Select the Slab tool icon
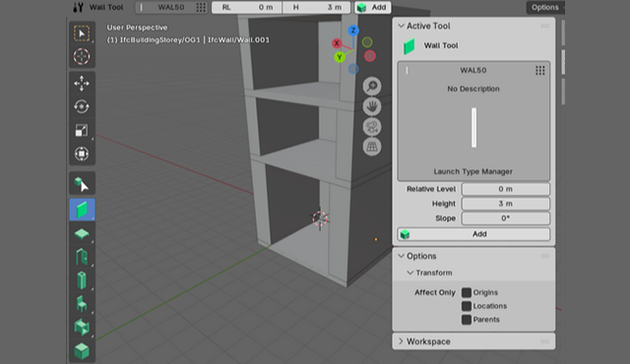 coord(82,233)
